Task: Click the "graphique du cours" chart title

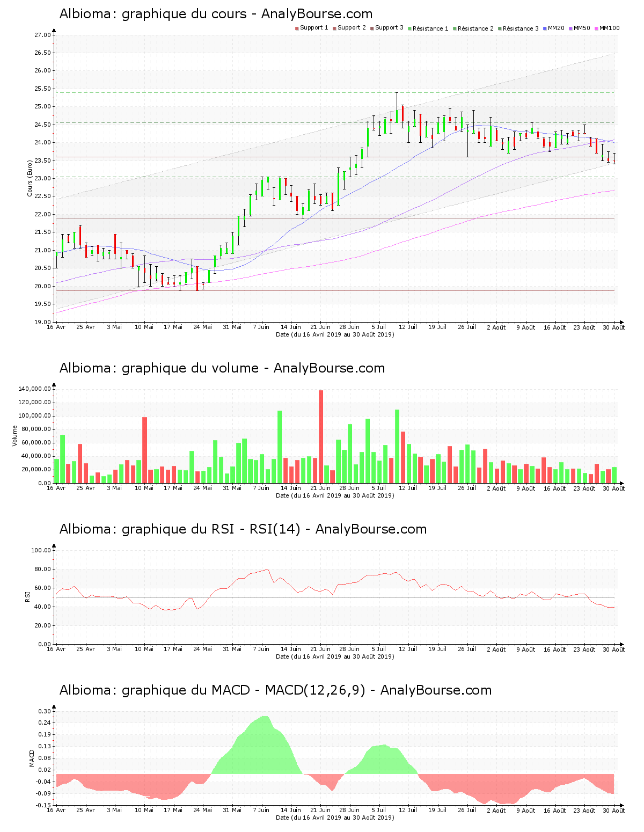Action: click(x=216, y=14)
